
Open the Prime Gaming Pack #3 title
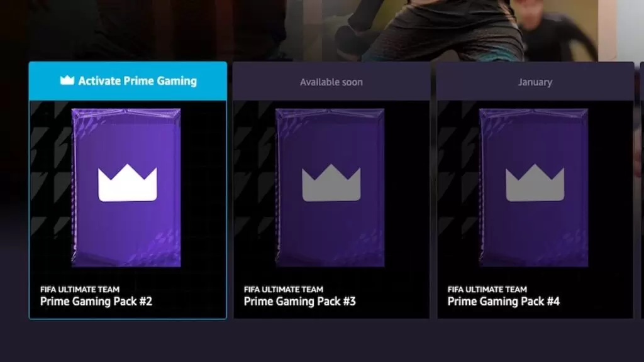tap(300, 302)
